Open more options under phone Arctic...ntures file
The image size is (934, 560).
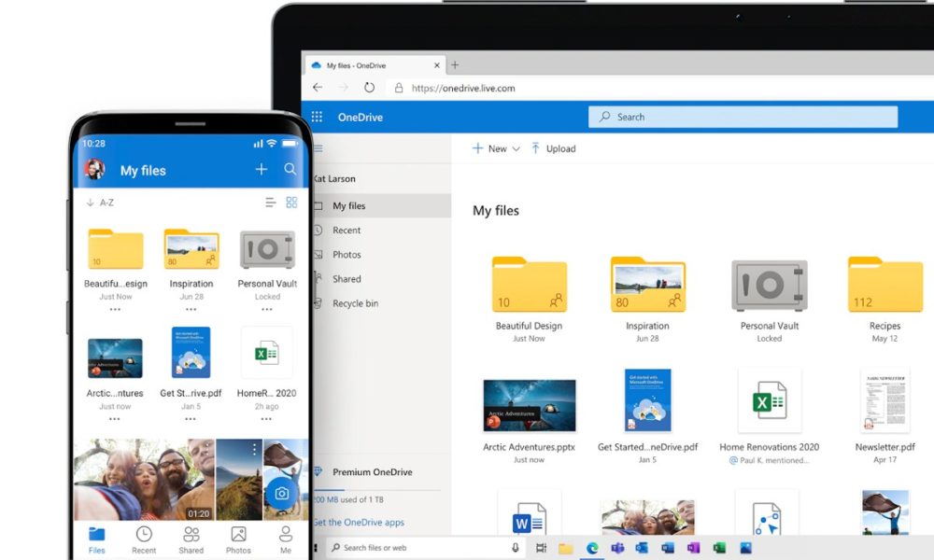pos(114,419)
